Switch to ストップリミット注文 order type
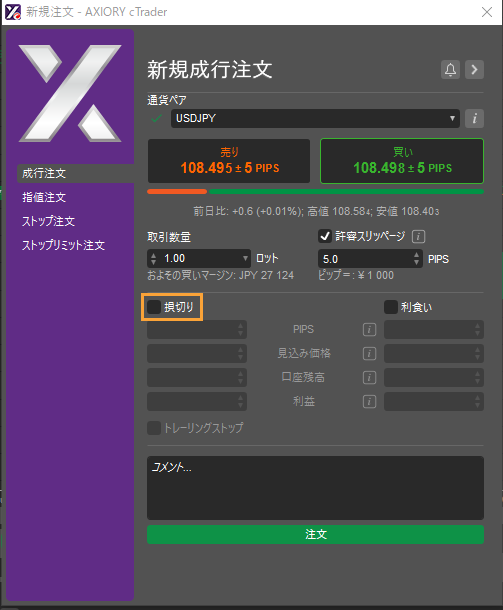 pos(63,245)
